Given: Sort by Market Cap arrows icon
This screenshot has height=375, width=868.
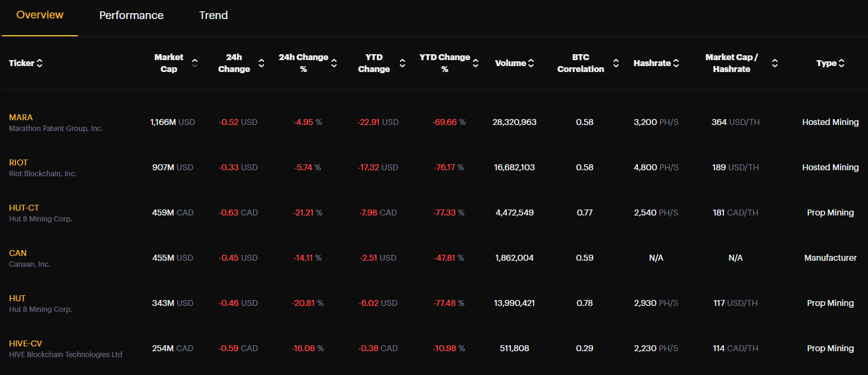Looking at the screenshot, I should pyautogui.click(x=195, y=63).
